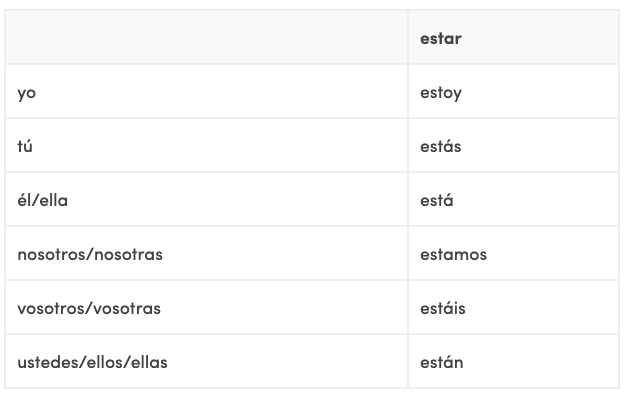Select the 'ustedes/ellos/ellas' cell
Viewport: 626px width, 398px height.
pos(206,361)
